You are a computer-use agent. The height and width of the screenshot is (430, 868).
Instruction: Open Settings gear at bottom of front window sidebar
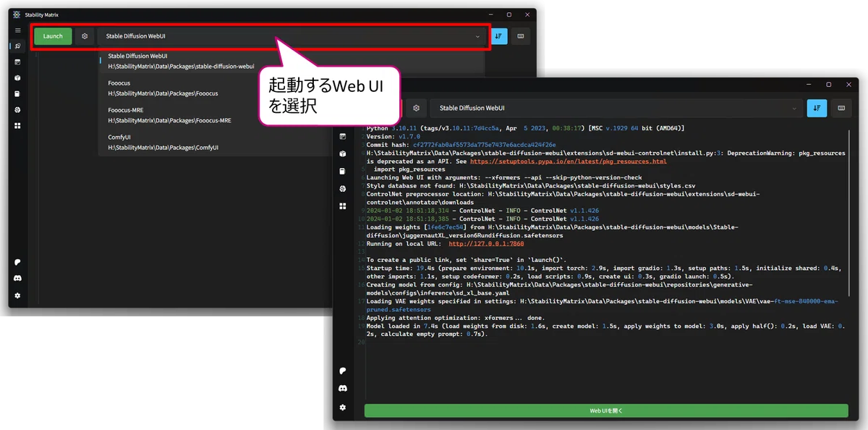pos(342,408)
